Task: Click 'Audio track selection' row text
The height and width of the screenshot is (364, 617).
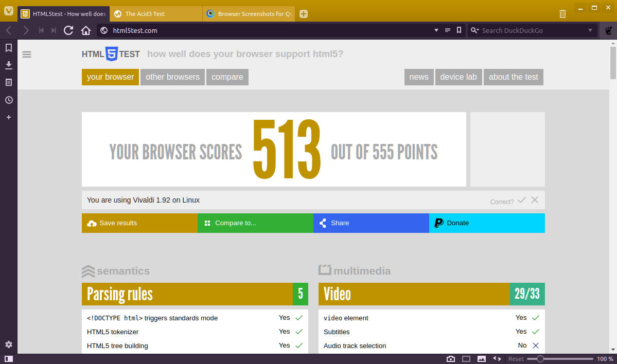Action: [x=355, y=345]
